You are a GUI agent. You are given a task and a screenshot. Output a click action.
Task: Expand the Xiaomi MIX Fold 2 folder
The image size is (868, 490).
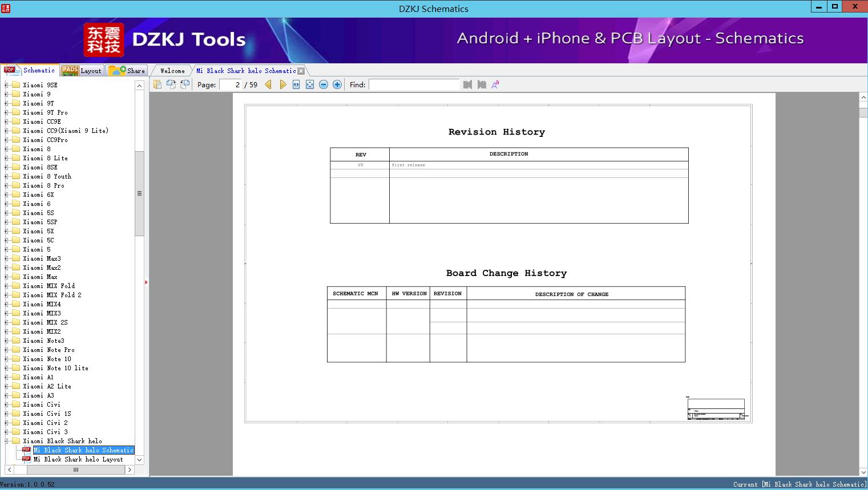tap(6, 295)
